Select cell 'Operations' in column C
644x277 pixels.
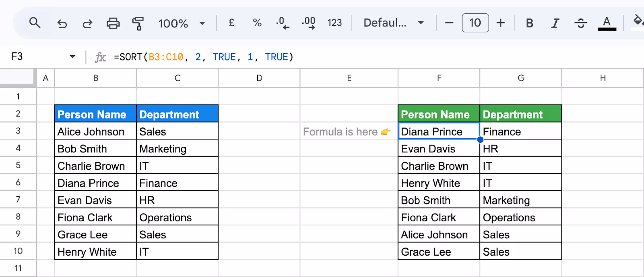point(177,217)
